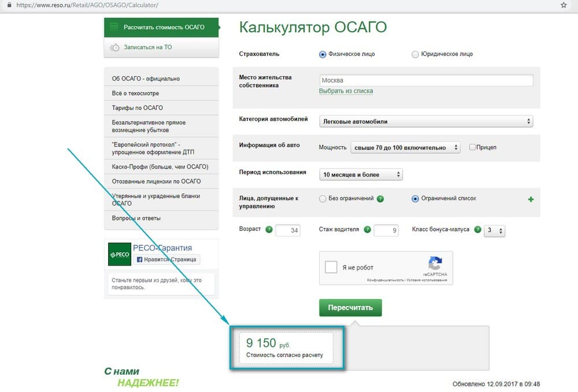Click the calculator icon on Рассчитать стоимость ОСАГО
The width and height of the screenshot is (578, 392).
pyautogui.click(x=113, y=27)
